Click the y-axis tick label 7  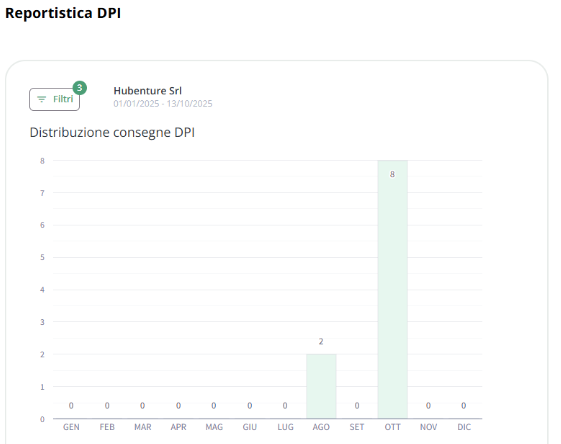42,193
